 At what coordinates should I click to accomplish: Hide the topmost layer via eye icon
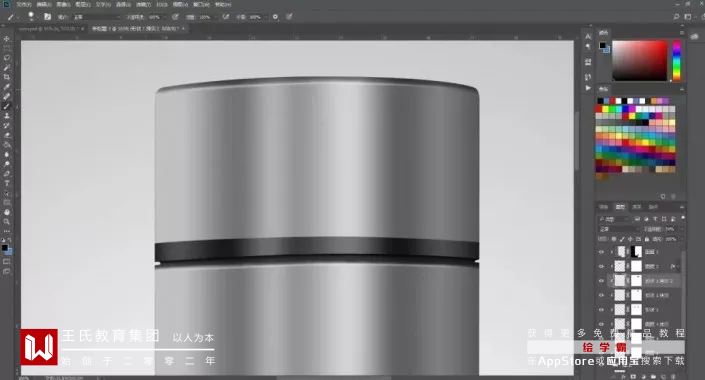[602, 252]
